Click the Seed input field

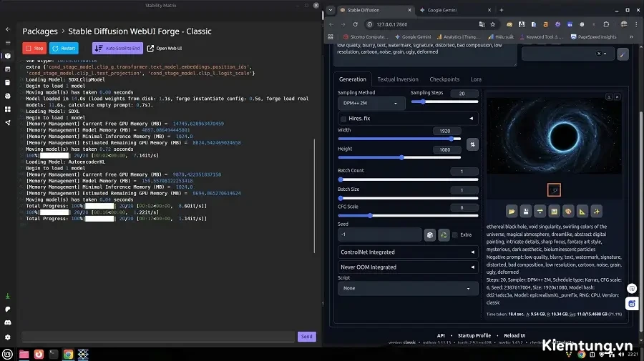pos(379,234)
